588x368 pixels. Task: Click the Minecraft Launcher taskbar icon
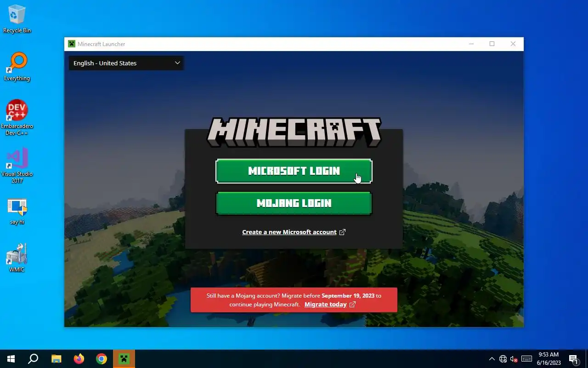[x=124, y=359]
